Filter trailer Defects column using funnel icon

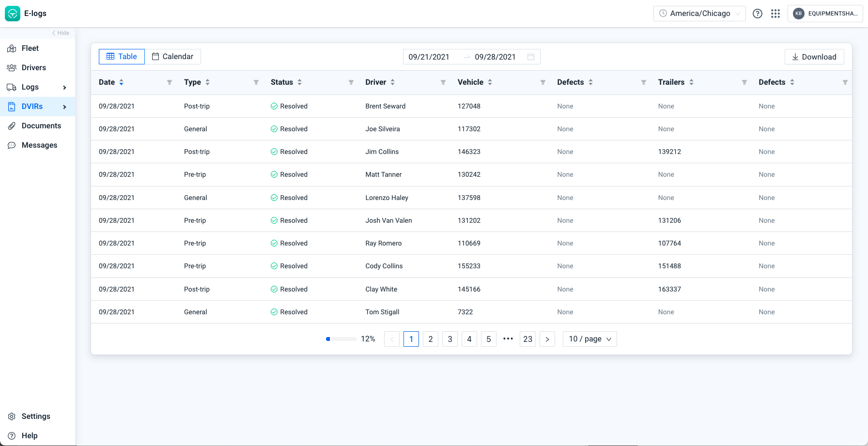pyautogui.click(x=845, y=82)
